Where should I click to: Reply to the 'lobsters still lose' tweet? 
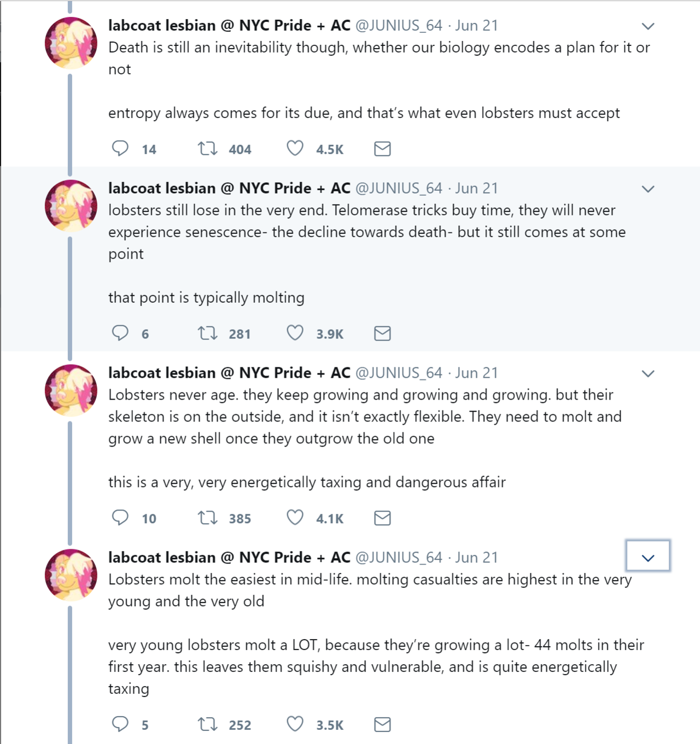[x=120, y=333]
